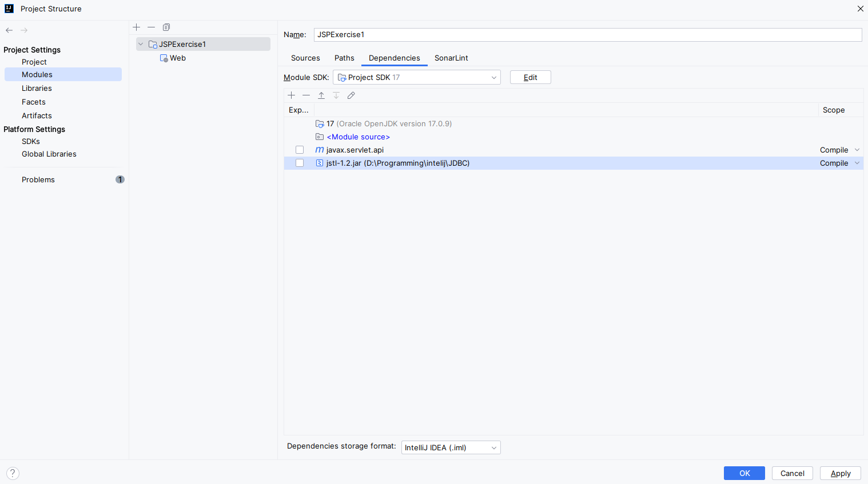
Task: Click the Apply button
Action: [841, 473]
